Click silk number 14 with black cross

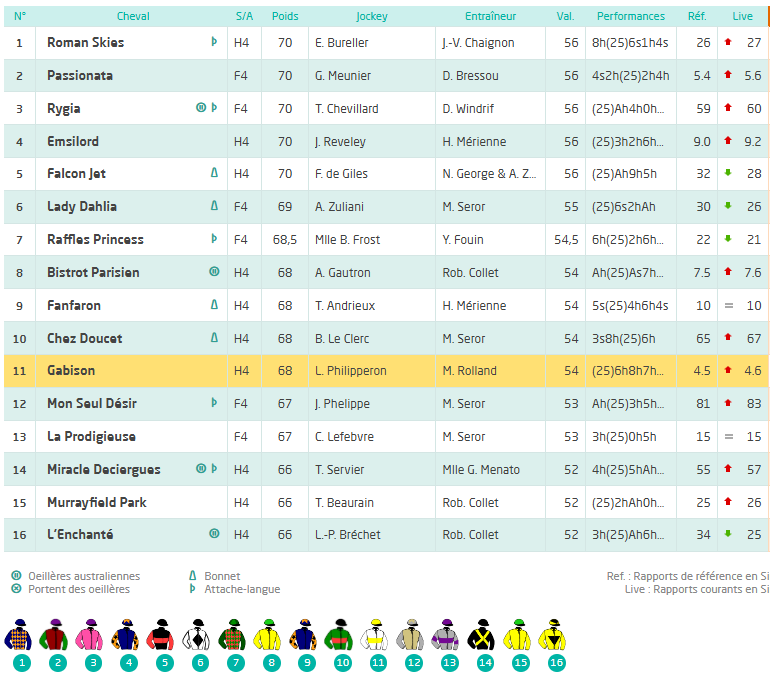(483, 636)
